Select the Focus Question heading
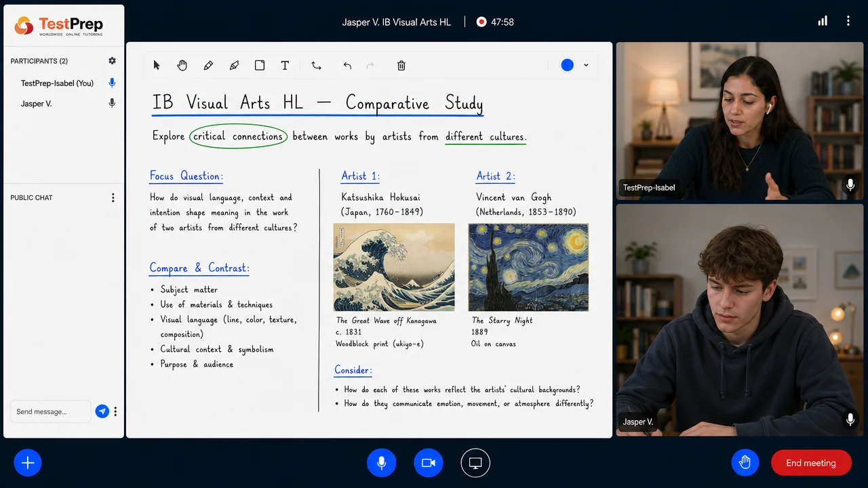This screenshot has width=868, height=488. tap(186, 176)
